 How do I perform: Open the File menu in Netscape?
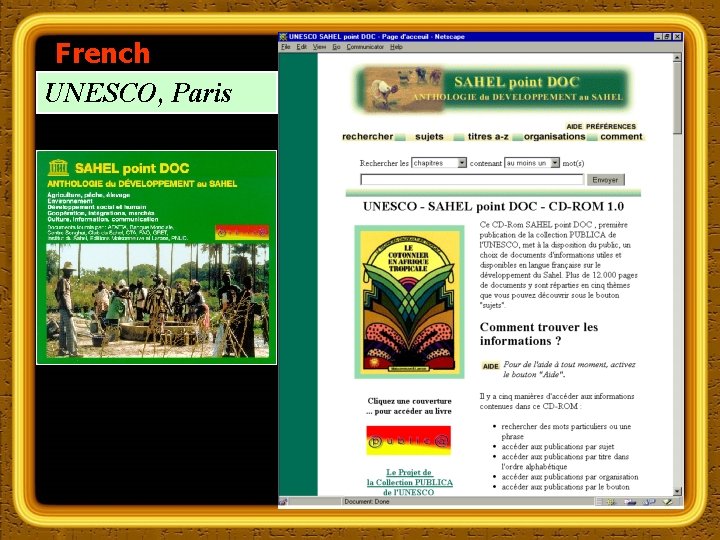[x=286, y=47]
